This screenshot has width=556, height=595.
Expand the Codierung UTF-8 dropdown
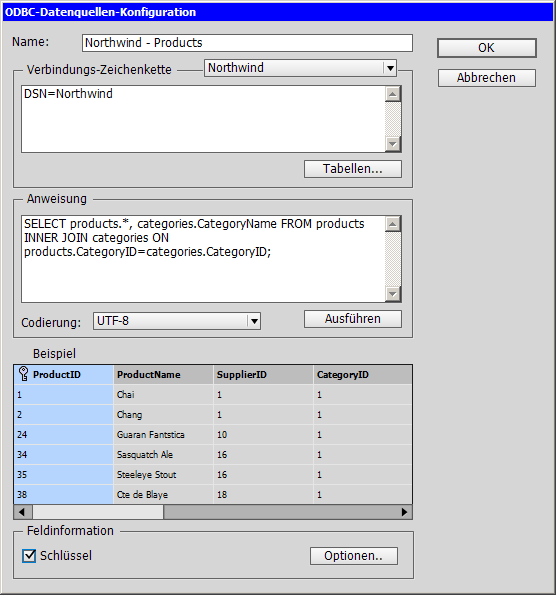point(254,321)
